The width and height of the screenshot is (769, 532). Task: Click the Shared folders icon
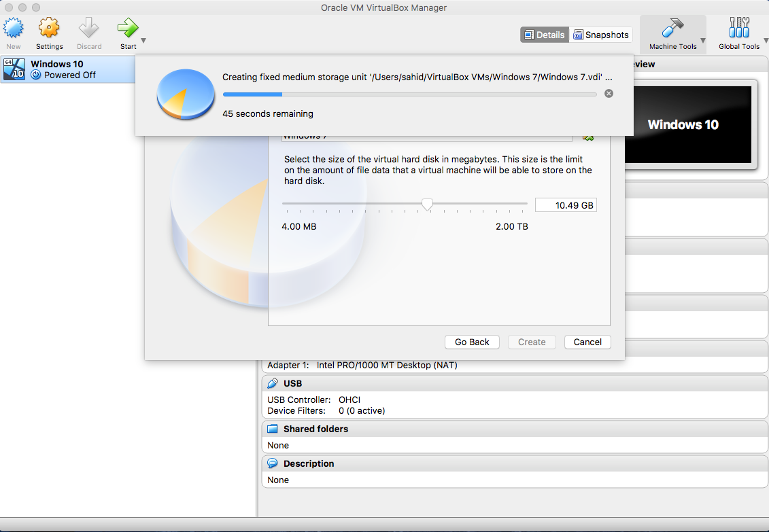pyautogui.click(x=273, y=429)
